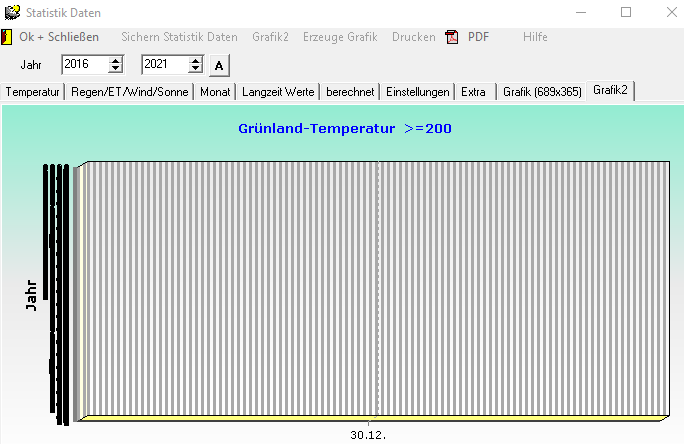Image resolution: width=684 pixels, height=444 pixels.
Task: Click the bold A font button
Action: (x=219, y=65)
